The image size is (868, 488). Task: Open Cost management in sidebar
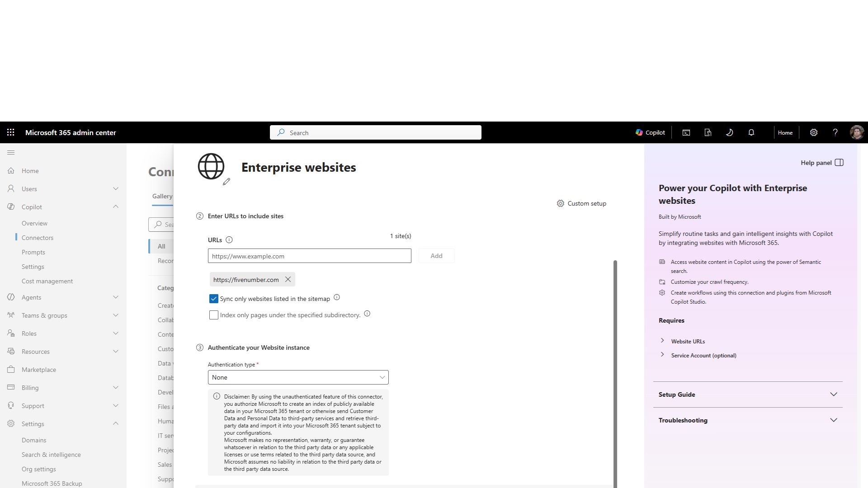[x=47, y=281]
